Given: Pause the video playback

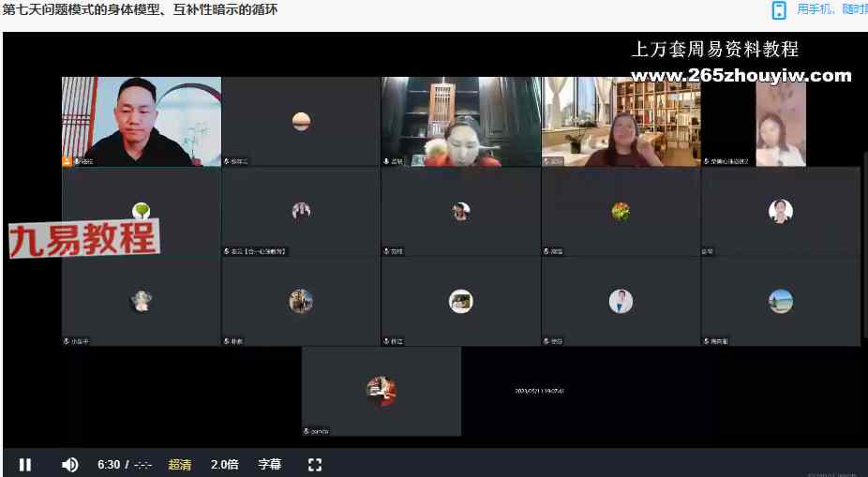Looking at the screenshot, I should pos(25,464).
